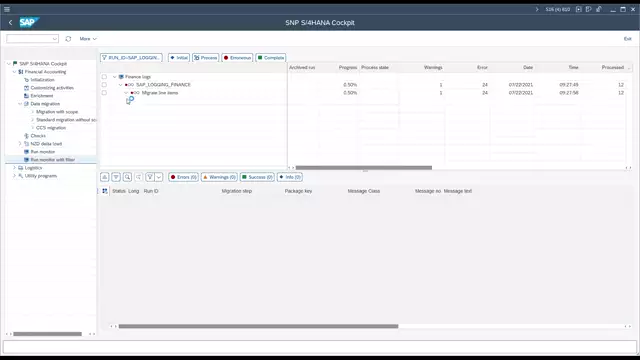Click status lights icon of SAP_LOGGING_FINANCE

point(129,85)
